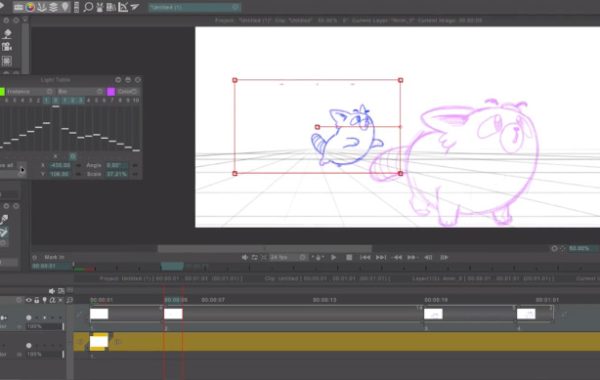Edit the light table Y position field
600x380 pixels.
point(61,174)
